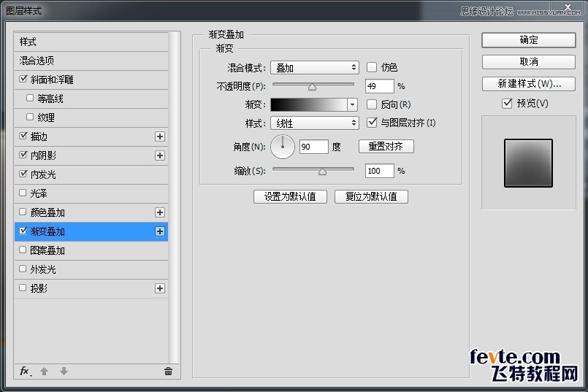Uncheck the 渐变叠加 checkbox
Screen dimensions: 588x392
pos(23,231)
